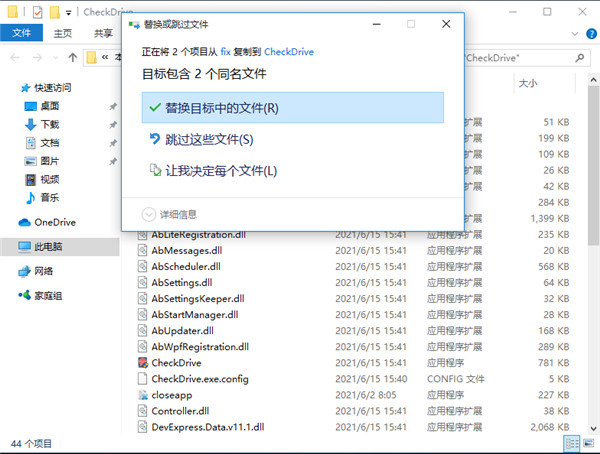This screenshot has width=600, height=454.
Task: Open 下载 in the sidebar
Action: click(x=50, y=124)
